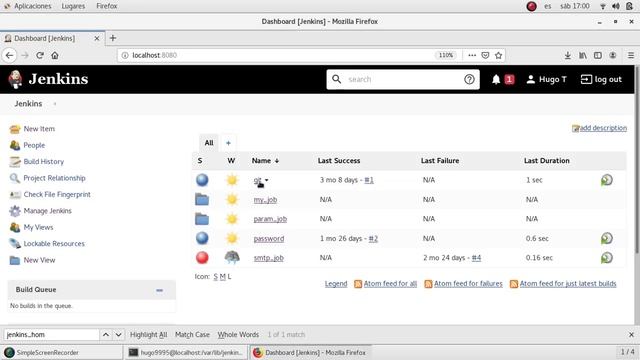
Task: Find next match with down arrow
Action: point(118,335)
